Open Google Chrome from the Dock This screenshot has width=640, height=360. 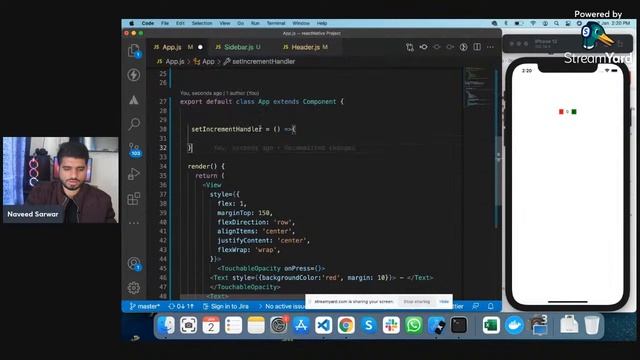(x=346, y=325)
